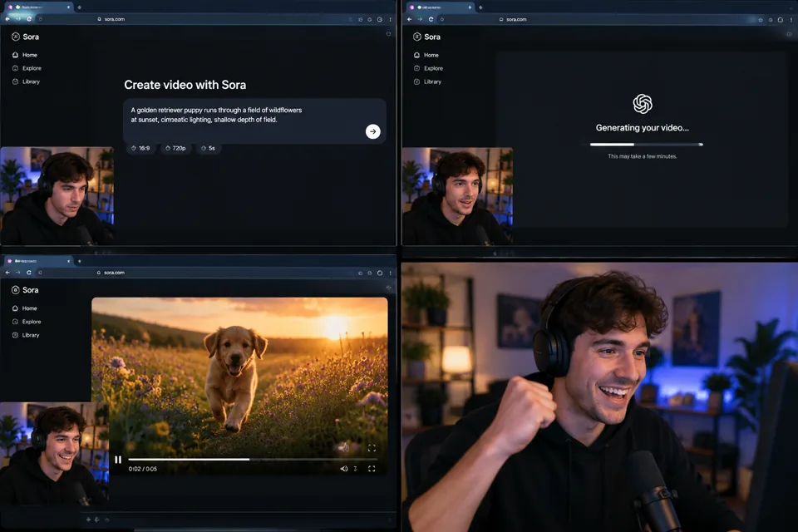This screenshot has width=798, height=532.
Task: Open Explore in the Create video window
Action: coord(27,68)
